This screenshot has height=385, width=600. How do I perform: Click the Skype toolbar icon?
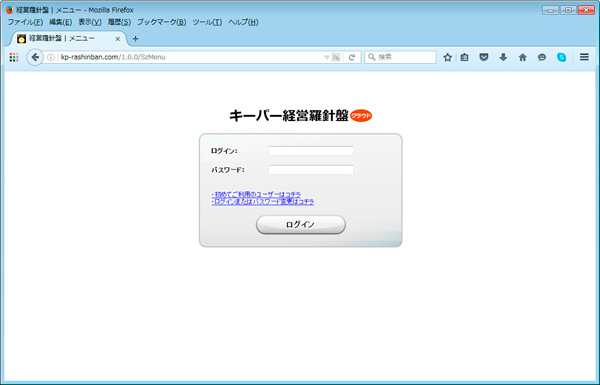tap(561, 57)
